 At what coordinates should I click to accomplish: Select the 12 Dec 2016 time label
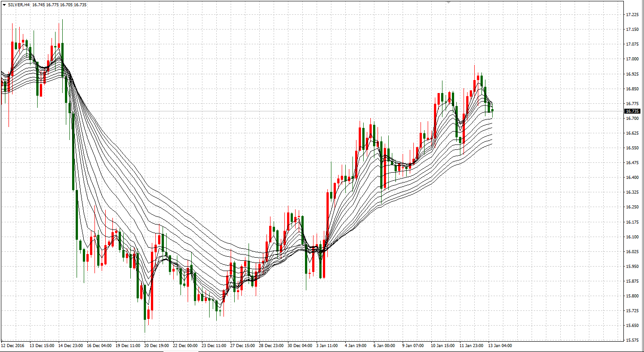[x=13, y=346]
